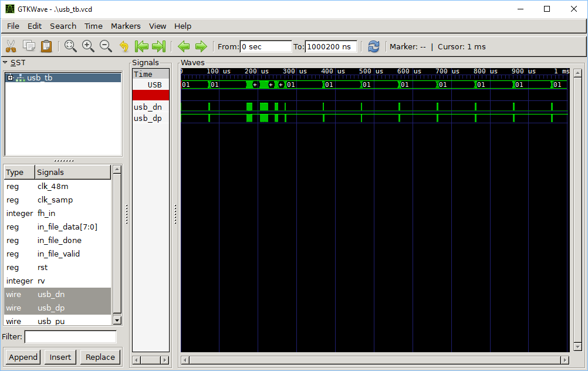The image size is (588, 371).
Task: Focus the Filter text field
Action: pyautogui.click(x=70, y=337)
